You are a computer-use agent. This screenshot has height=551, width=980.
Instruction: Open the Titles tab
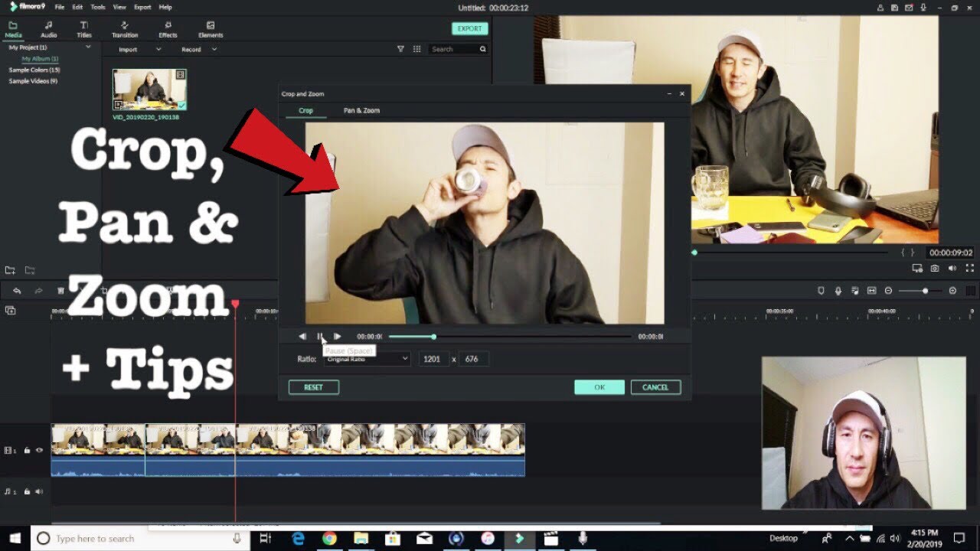[83, 30]
